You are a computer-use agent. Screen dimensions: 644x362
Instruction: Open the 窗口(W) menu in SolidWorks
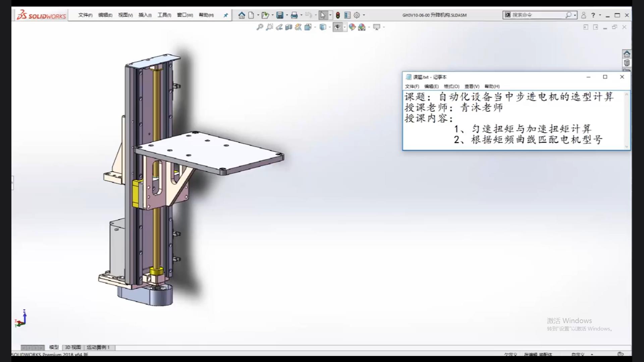[185, 15]
